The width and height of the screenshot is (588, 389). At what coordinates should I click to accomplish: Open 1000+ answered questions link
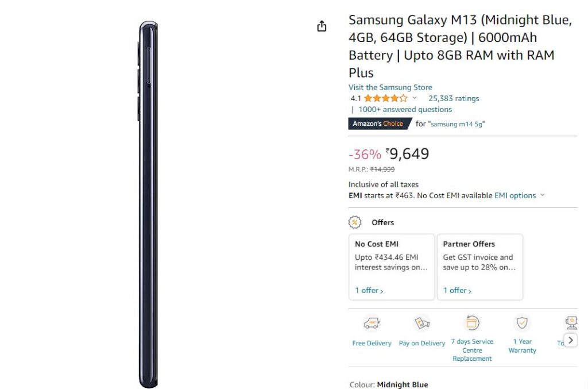(x=405, y=110)
